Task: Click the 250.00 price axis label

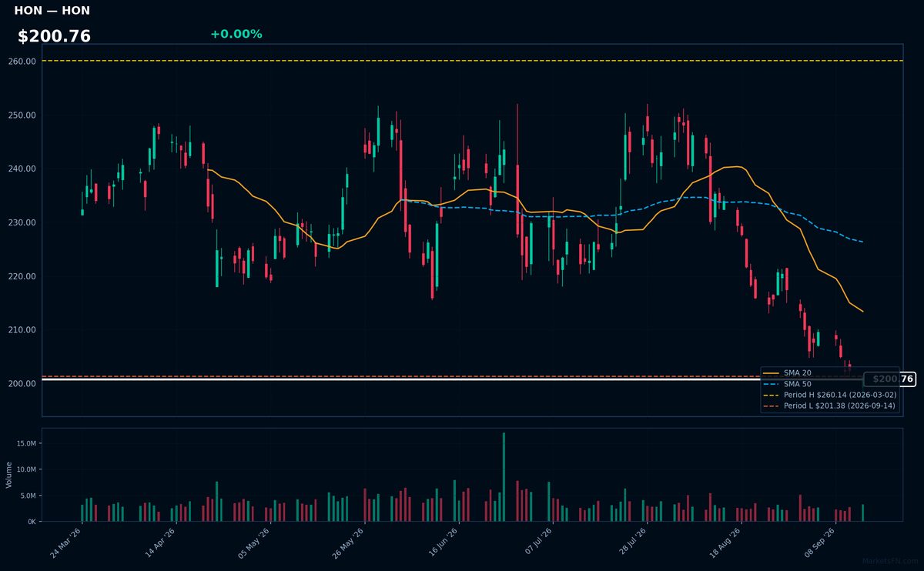Action: point(22,115)
